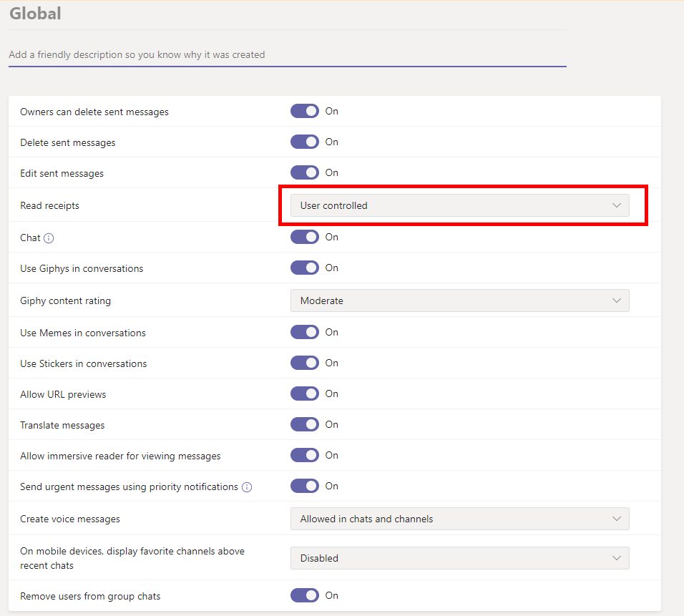Disable Owners can delete sent messages
684x616 pixels.
(x=305, y=111)
